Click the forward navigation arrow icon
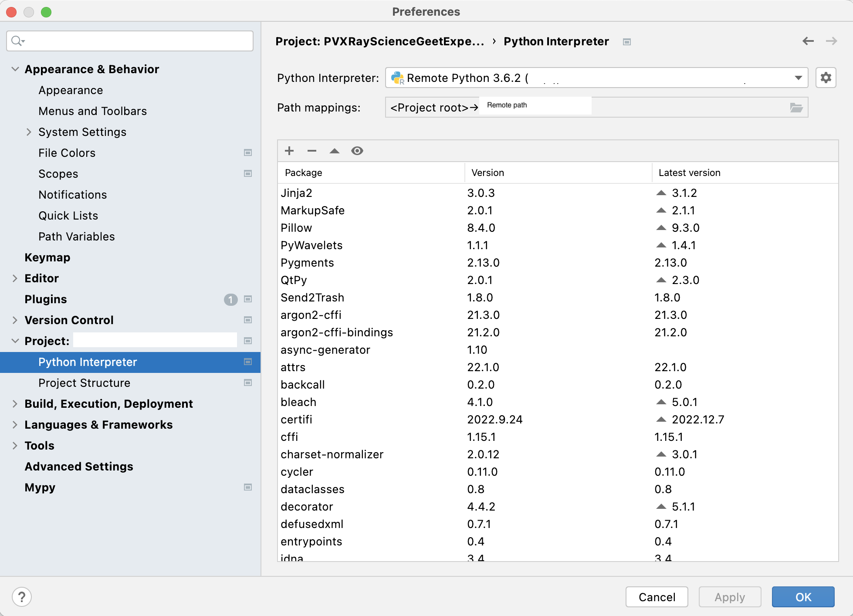The width and height of the screenshot is (853, 616). tap(832, 42)
